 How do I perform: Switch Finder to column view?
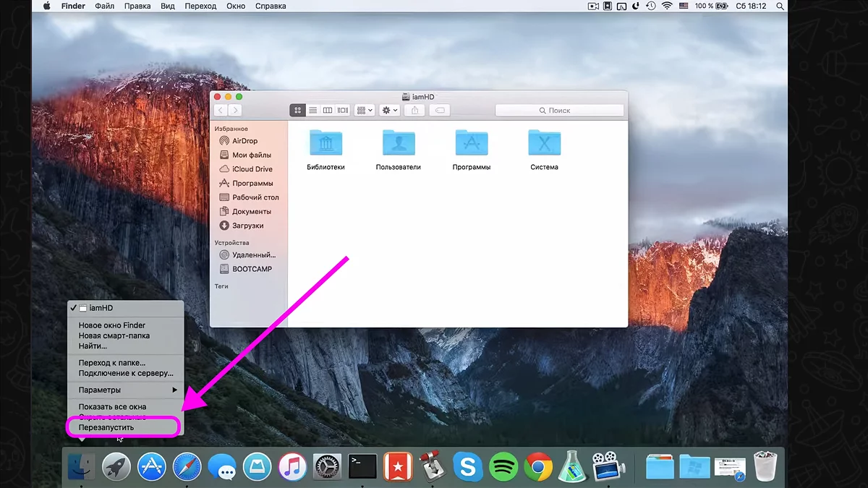click(327, 110)
